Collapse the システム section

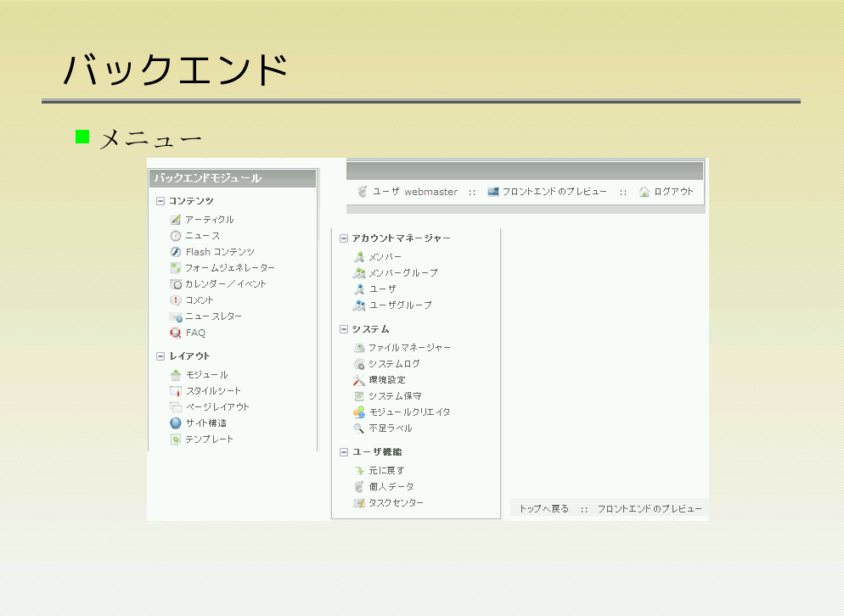[344, 329]
